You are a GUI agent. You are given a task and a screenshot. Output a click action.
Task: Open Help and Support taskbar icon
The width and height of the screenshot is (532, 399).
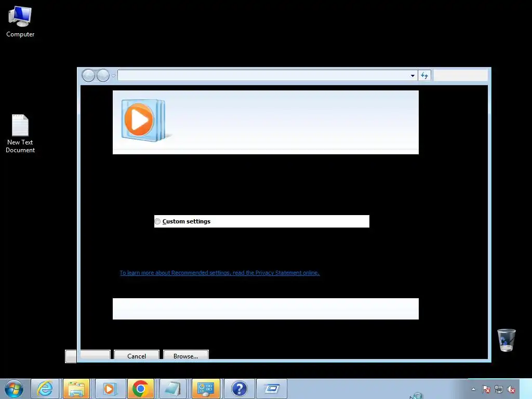(x=239, y=389)
